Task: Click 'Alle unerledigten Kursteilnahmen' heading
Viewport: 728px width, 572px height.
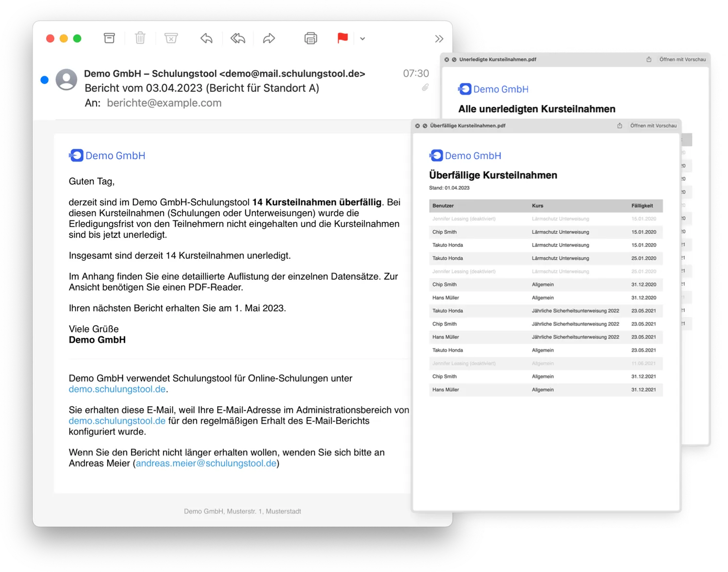Action: click(537, 109)
